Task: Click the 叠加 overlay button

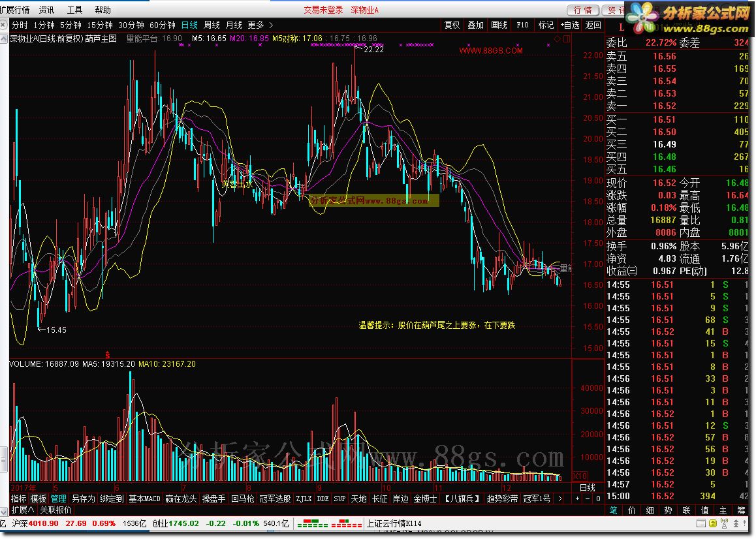Action: pyautogui.click(x=476, y=25)
